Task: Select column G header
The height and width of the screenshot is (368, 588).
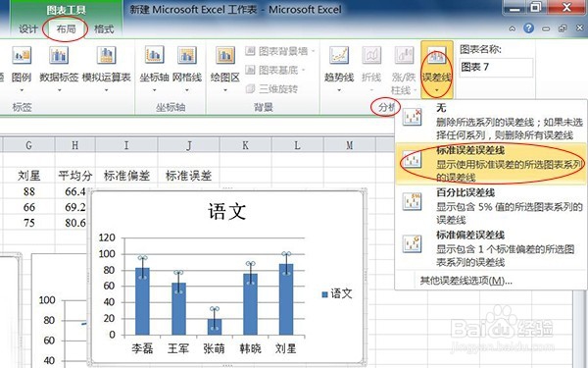Action: pyautogui.click(x=28, y=145)
